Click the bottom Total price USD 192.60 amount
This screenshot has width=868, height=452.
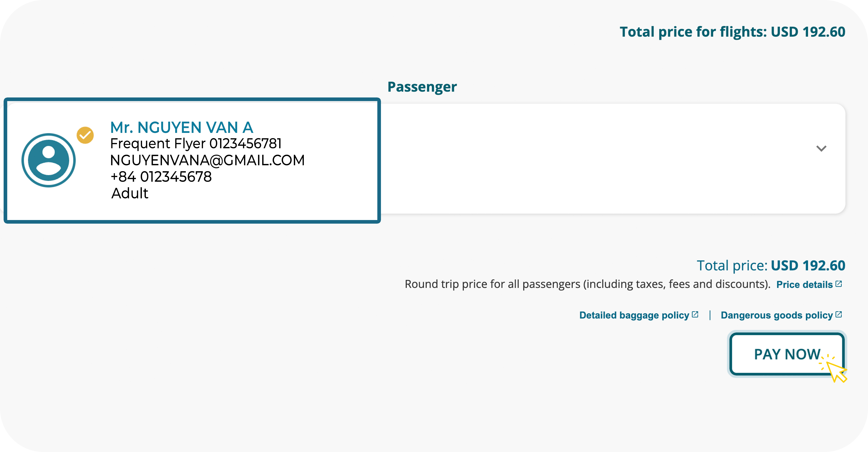point(808,266)
